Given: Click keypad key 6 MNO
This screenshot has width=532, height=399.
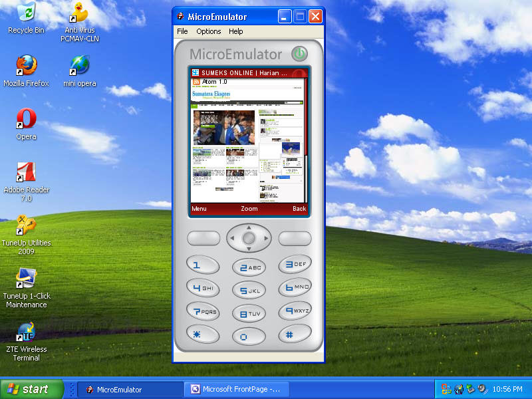Looking at the screenshot, I should click(x=295, y=287).
